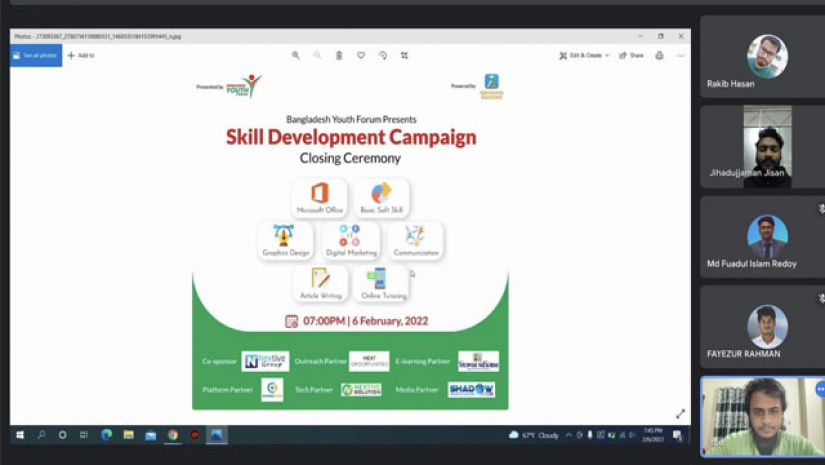
Task: Open the Windows Start menu
Action: pos(20,435)
